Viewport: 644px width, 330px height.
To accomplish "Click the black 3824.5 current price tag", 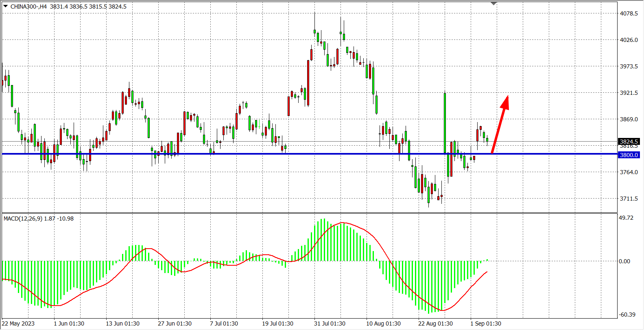I will tap(629, 142).
